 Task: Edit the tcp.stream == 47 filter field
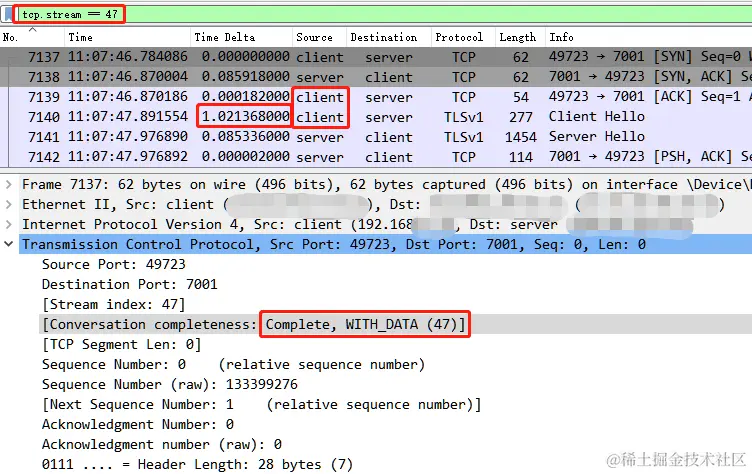[384, 14]
